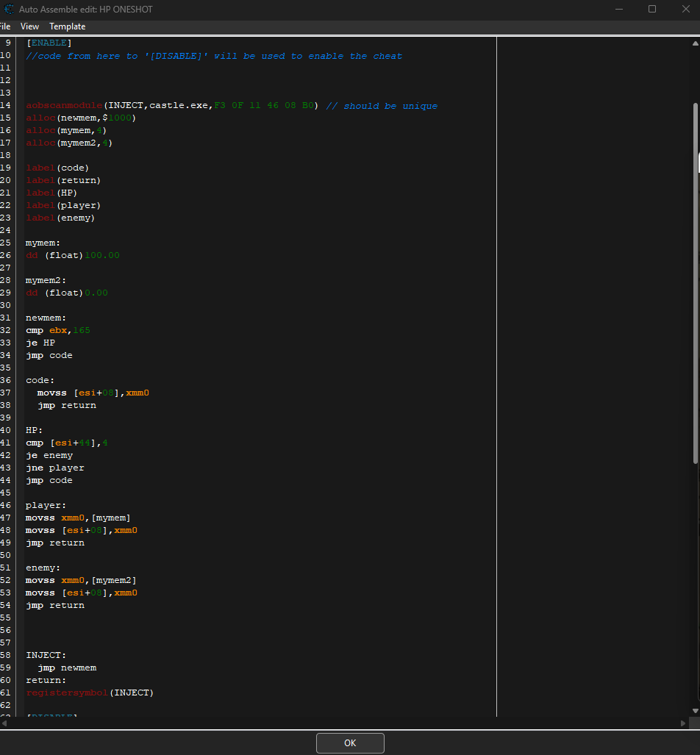This screenshot has width=700, height=755.
Task: Open the View menu
Action: click(29, 26)
